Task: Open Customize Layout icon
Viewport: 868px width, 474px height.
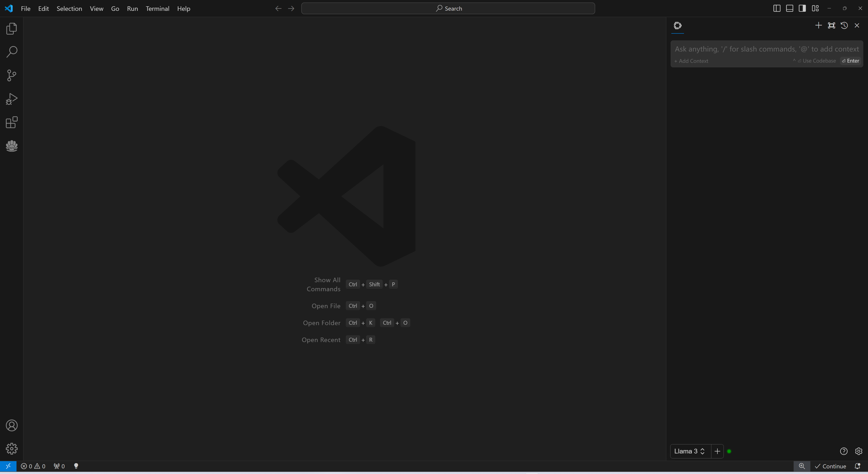Action: pos(815,8)
